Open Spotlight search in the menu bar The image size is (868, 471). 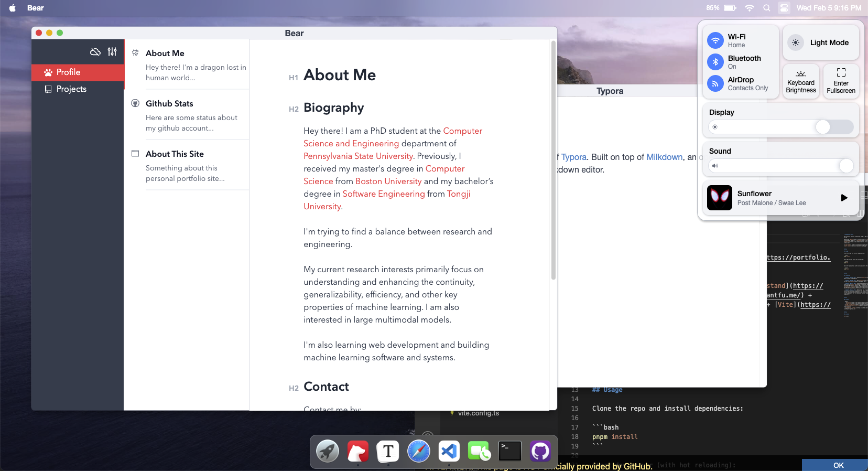[767, 8]
